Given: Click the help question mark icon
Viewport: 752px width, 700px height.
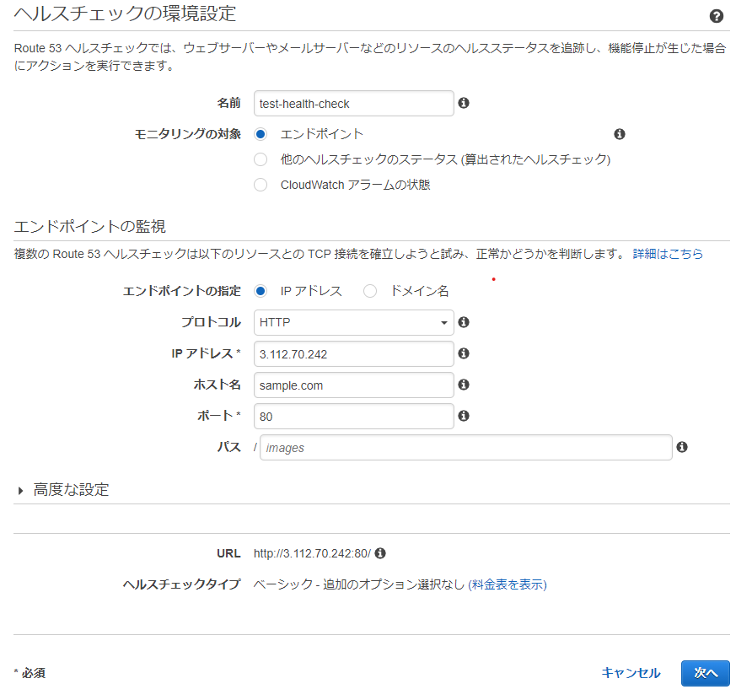Looking at the screenshot, I should click(x=717, y=16).
